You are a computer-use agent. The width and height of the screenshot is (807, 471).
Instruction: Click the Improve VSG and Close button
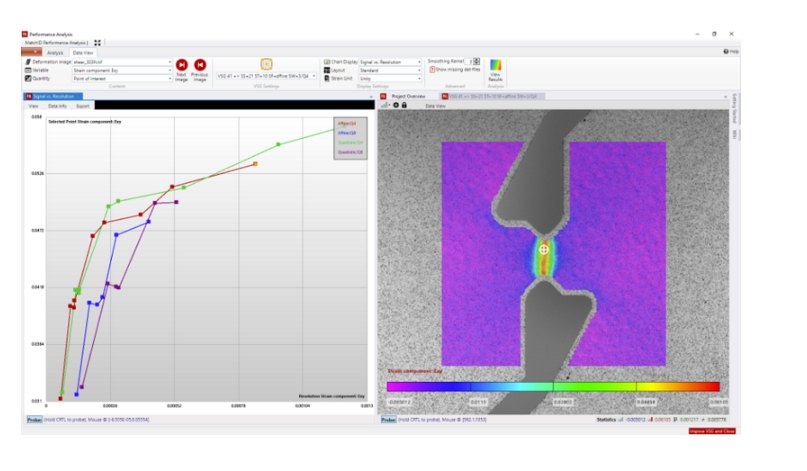coord(712,431)
